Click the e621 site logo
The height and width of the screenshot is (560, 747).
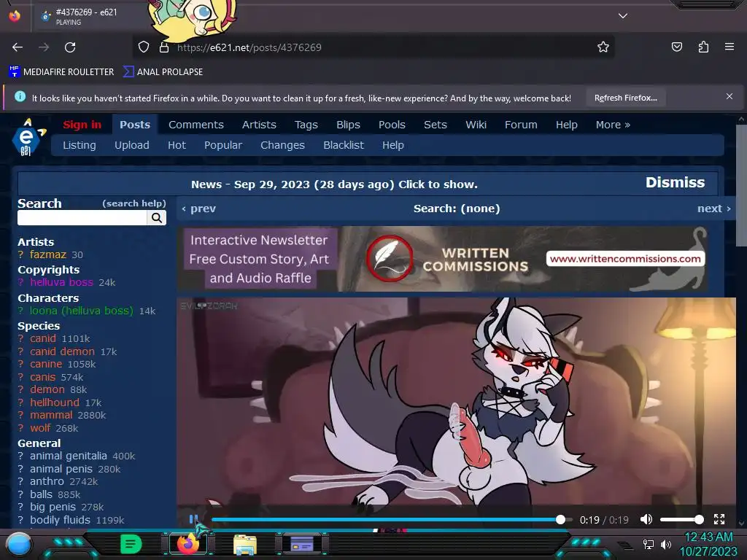click(x=27, y=138)
